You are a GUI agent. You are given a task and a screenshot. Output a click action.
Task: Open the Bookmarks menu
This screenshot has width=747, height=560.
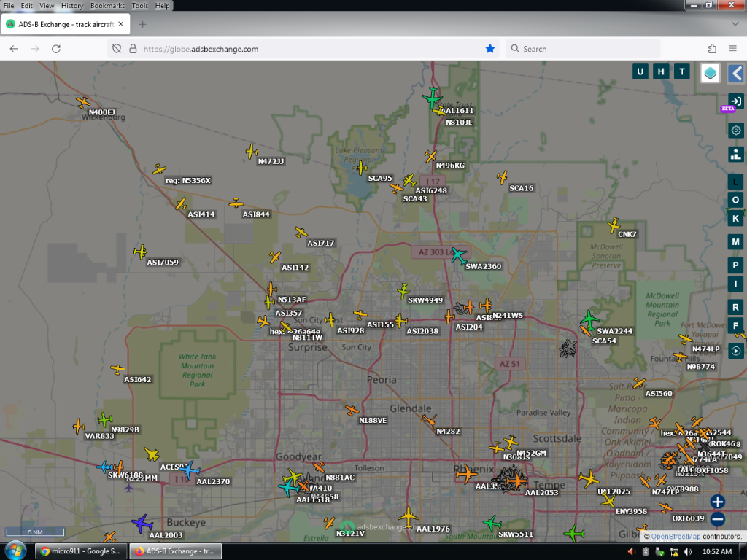click(x=107, y=6)
